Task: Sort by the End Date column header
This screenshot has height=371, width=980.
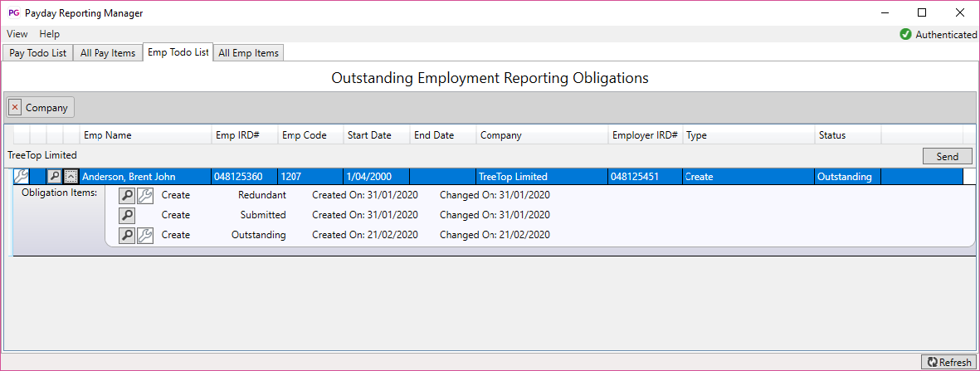Action: coord(443,135)
